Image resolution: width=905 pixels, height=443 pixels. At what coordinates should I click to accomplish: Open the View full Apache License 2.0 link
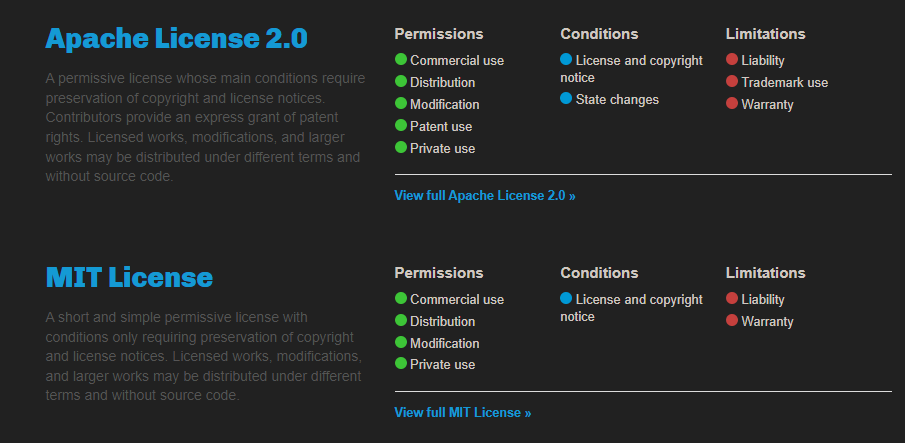tap(485, 196)
